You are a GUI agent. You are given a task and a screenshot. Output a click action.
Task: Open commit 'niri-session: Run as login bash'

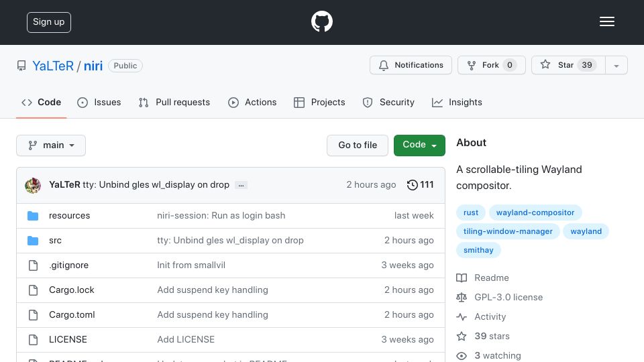click(x=221, y=215)
